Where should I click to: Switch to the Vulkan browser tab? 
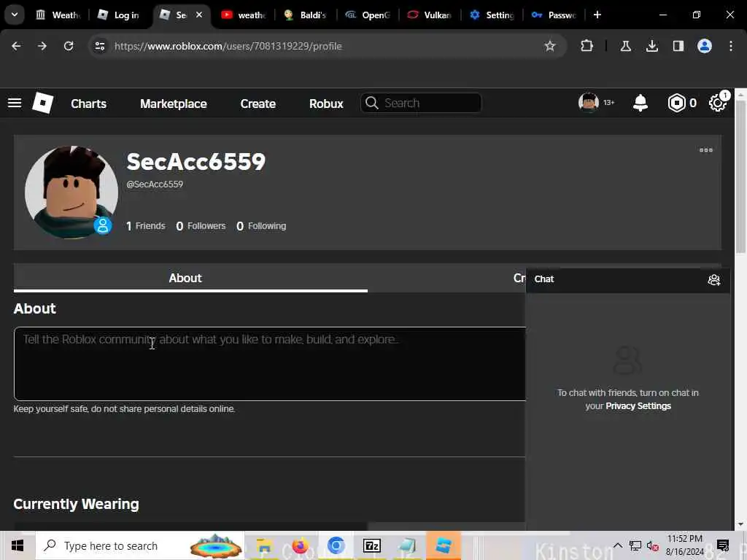tap(430, 15)
